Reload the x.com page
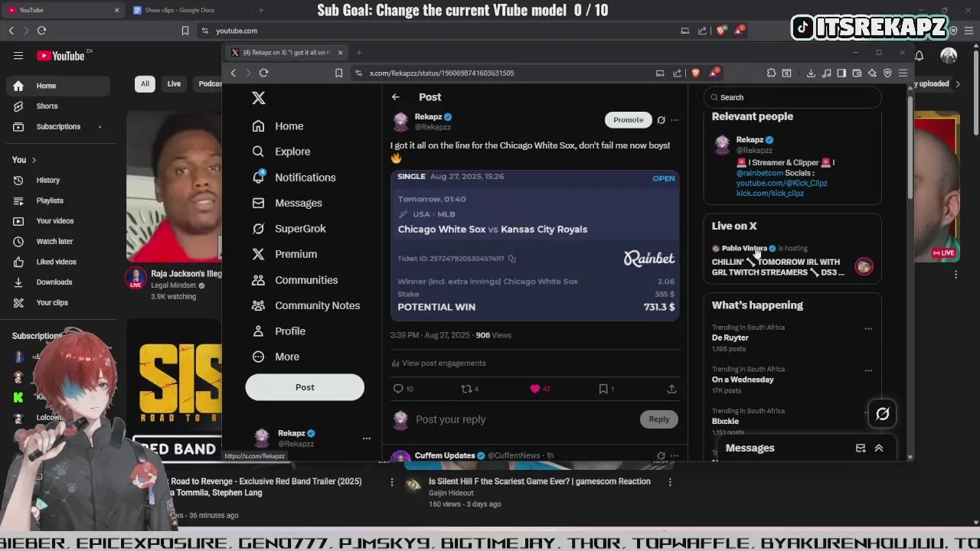The image size is (980, 551). pos(263,73)
